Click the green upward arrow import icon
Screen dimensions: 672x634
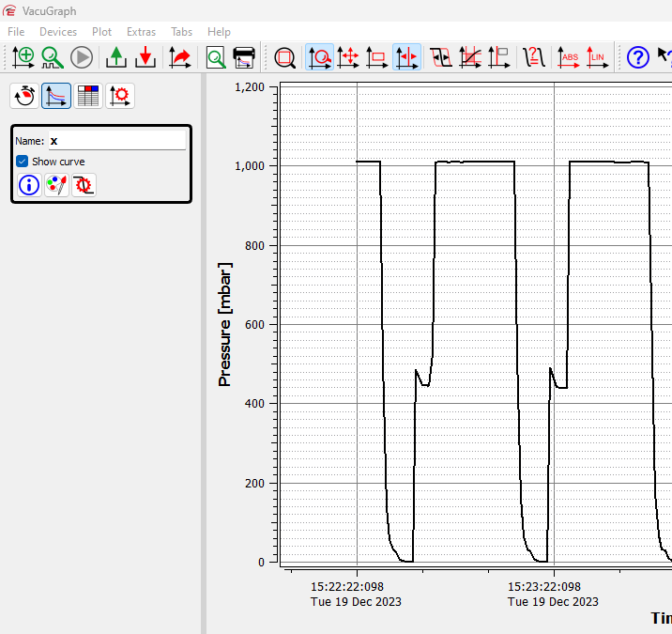[x=116, y=57]
